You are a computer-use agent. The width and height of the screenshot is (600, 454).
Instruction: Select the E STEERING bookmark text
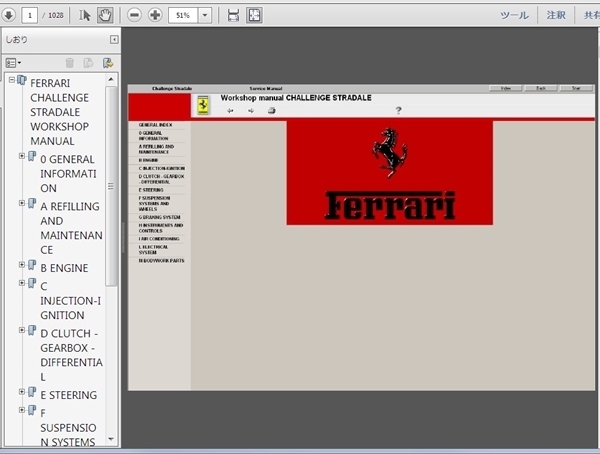(69, 395)
